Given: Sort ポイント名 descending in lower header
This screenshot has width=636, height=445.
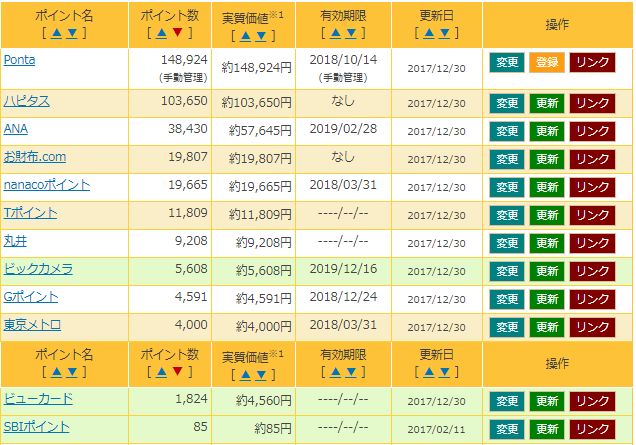Looking at the screenshot, I should tap(72, 372).
